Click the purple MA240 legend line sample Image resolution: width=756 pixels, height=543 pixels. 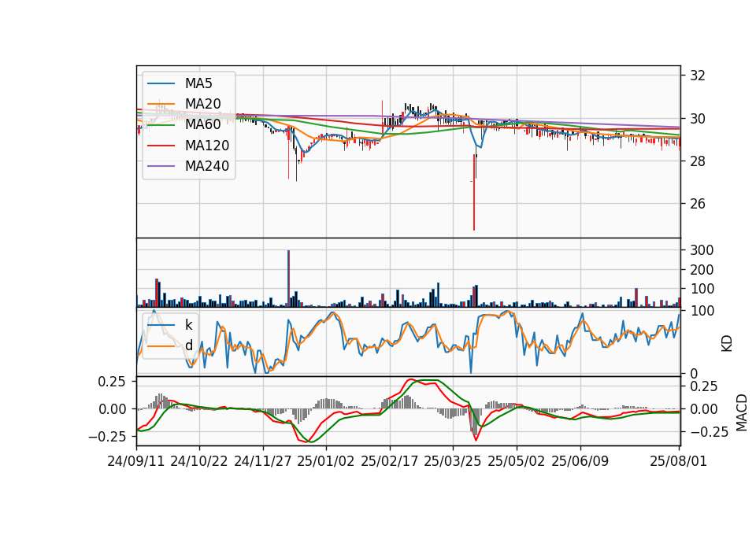161,166
